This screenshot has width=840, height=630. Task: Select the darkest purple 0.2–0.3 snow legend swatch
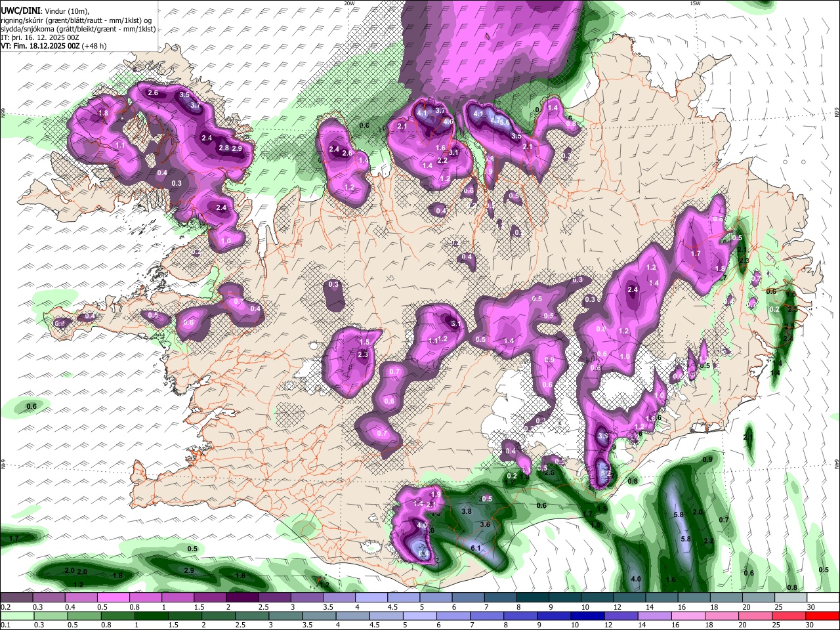click(x=16, y=598)
